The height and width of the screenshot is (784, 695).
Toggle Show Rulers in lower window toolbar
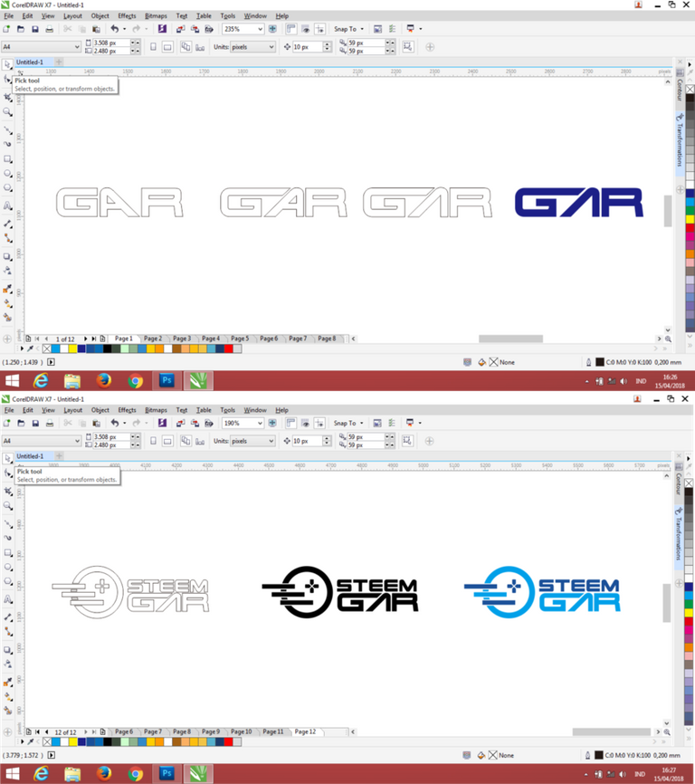291,423
